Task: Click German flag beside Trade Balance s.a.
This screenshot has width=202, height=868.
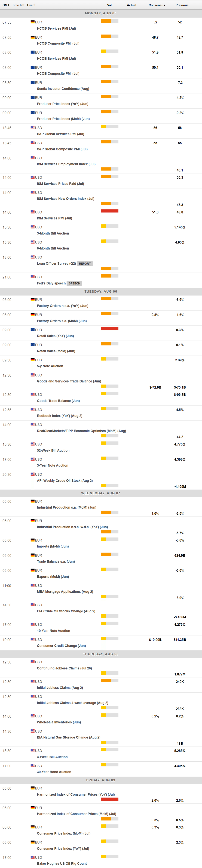Action: pyautogui.click(x=32, y=555)
